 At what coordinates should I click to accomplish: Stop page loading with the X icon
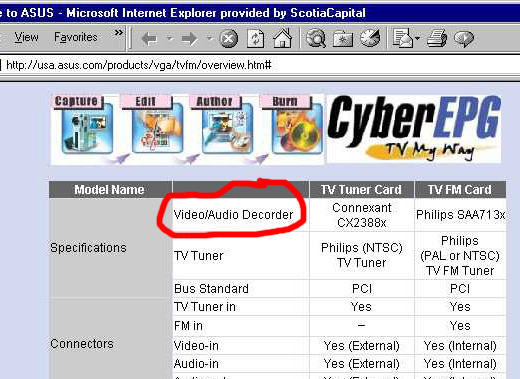tap(229, 38)
